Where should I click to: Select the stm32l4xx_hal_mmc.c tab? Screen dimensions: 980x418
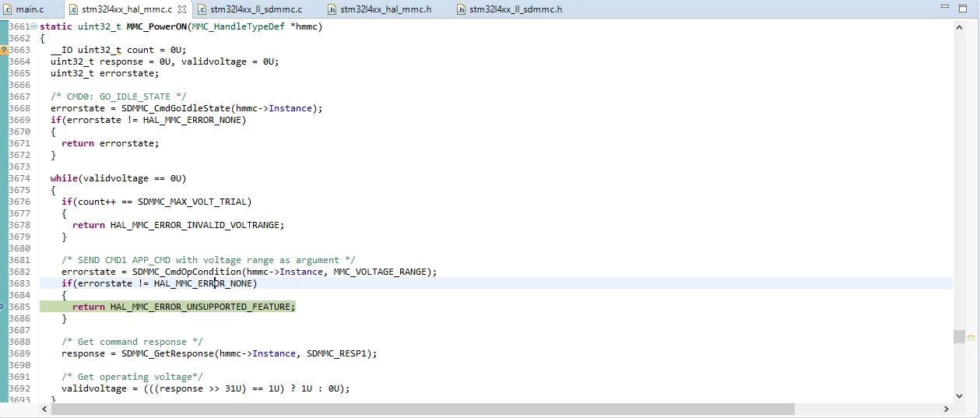127,9
